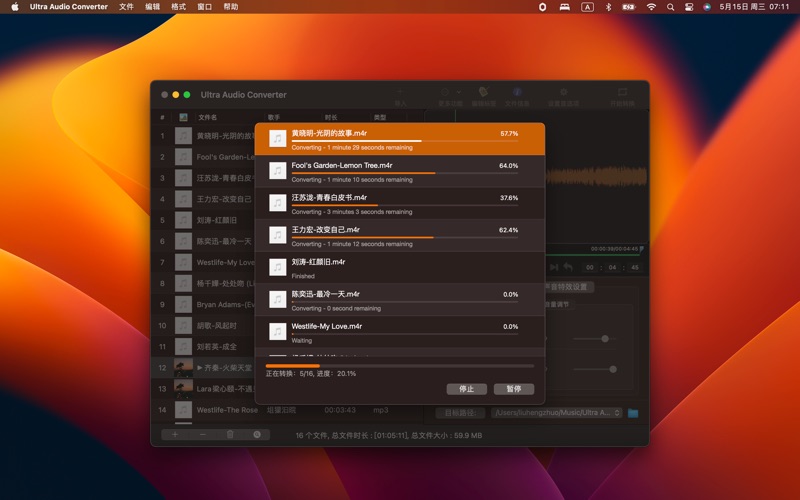Click the return arrow icon in playback controls

click(x=568, y=267)
